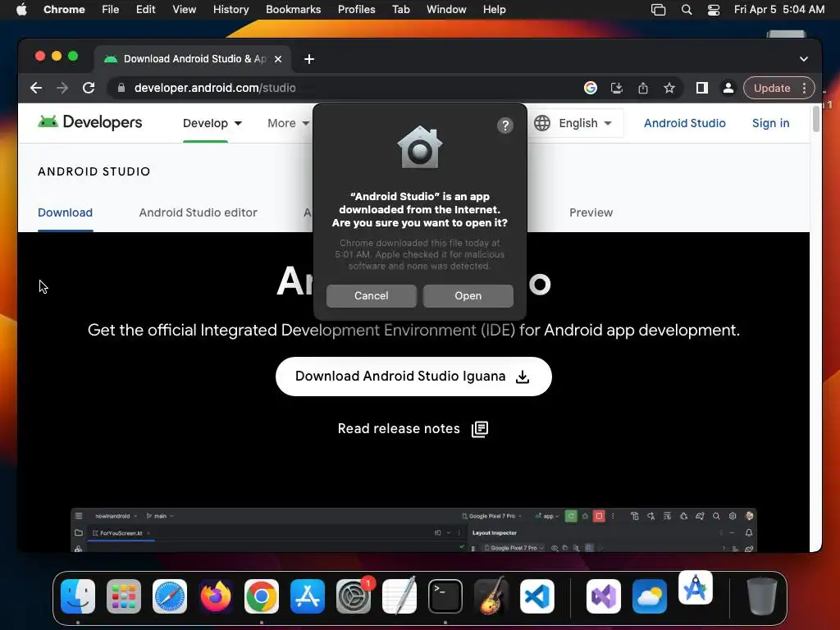The height and width of the screenshot is (630, 840).
Task: Close the Download Android Studio tab
Action: click(x=278, y=59)
